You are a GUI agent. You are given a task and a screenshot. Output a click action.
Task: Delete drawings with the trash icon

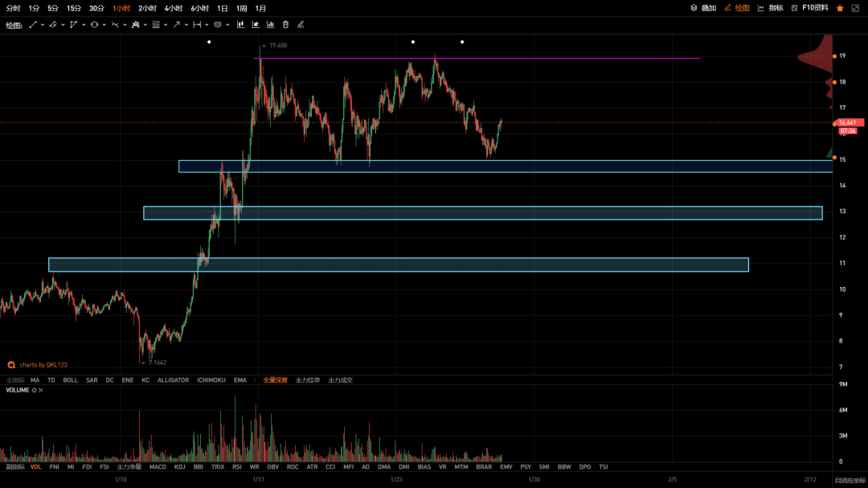tap(285, 25)
